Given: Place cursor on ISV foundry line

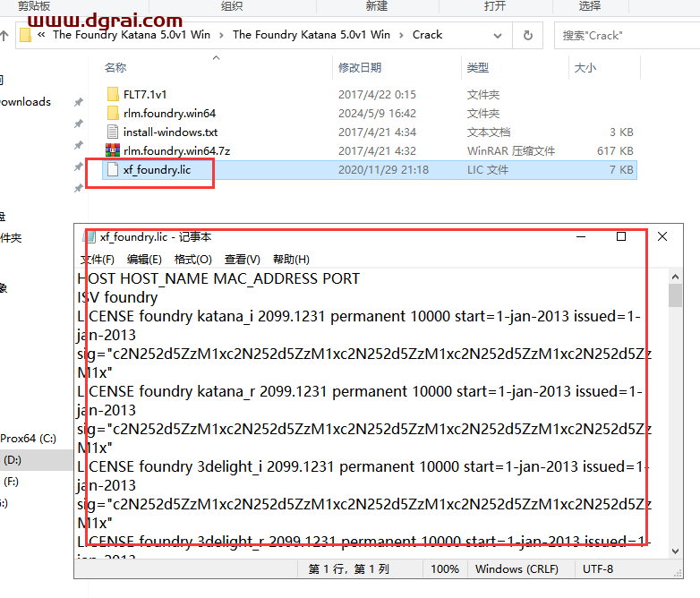Looking at the screenshot, I should point(117,297).
